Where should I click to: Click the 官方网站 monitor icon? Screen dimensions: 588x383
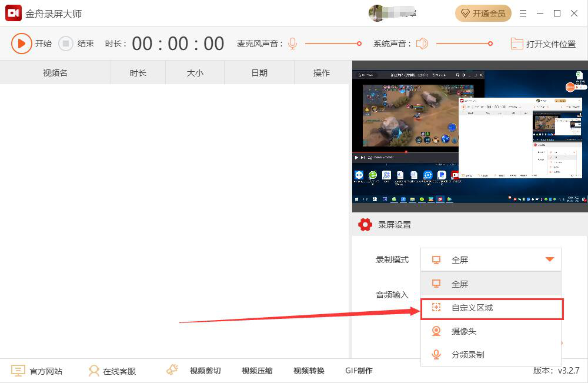coord(18,371)
